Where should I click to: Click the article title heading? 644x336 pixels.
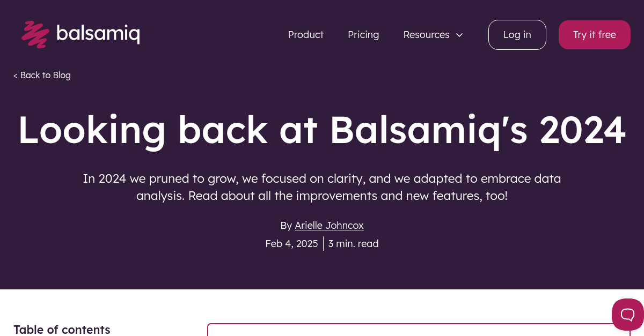(x=322, y=130)
